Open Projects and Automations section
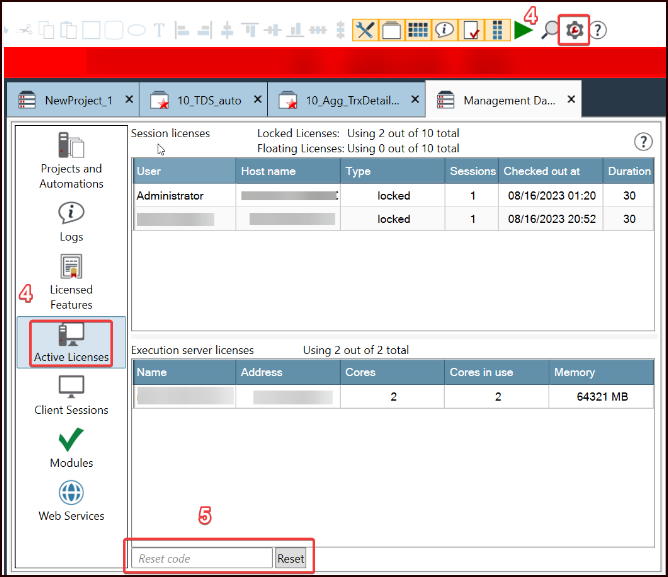 coord(71,160)
